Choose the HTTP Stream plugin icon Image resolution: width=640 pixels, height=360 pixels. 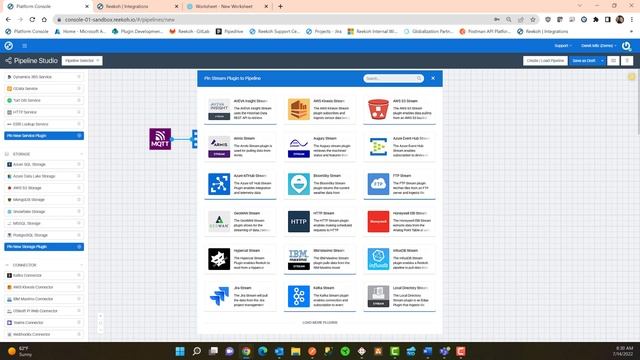click(x=299, y=222)
